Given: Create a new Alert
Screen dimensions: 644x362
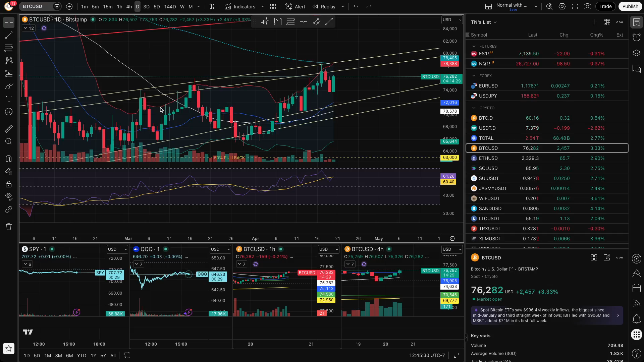Looking at the screenshot, I should coord(295,6).
